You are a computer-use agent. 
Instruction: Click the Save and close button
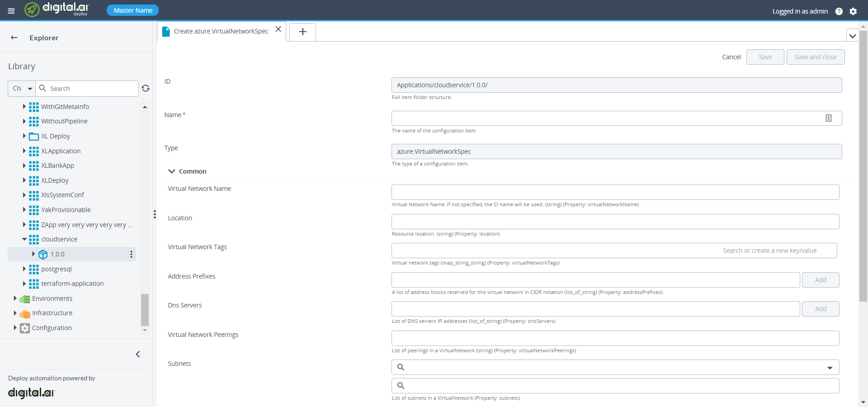pos(815,57)
